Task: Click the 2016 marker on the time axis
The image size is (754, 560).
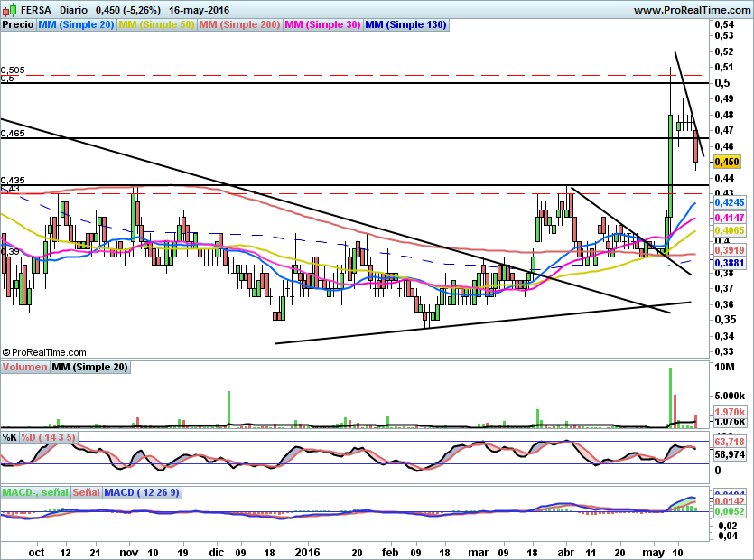Action: click(308, 551)
